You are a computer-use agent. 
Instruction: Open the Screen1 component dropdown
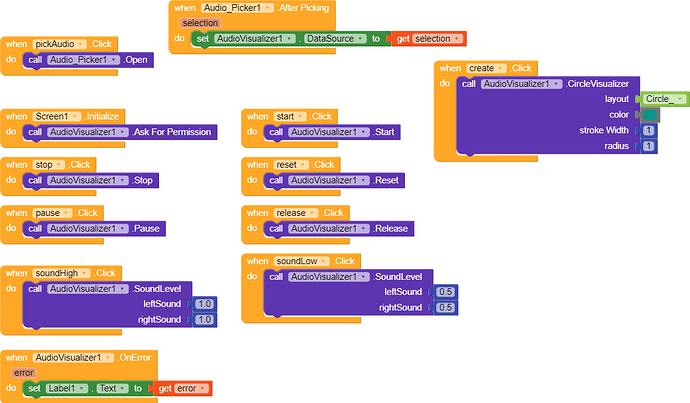[x=57, y=117]
